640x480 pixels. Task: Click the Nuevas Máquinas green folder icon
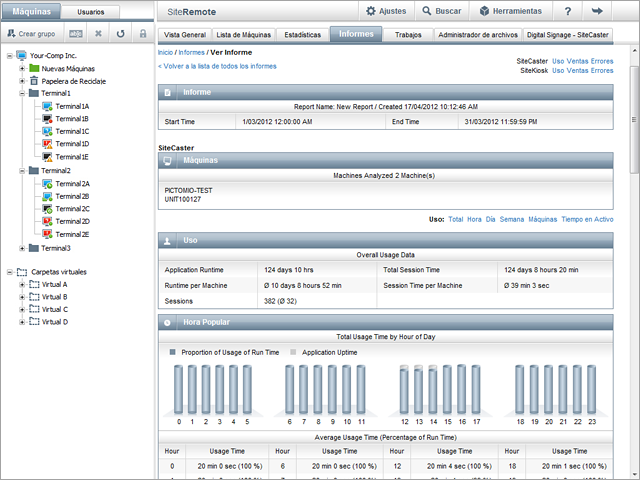point(34,68)
